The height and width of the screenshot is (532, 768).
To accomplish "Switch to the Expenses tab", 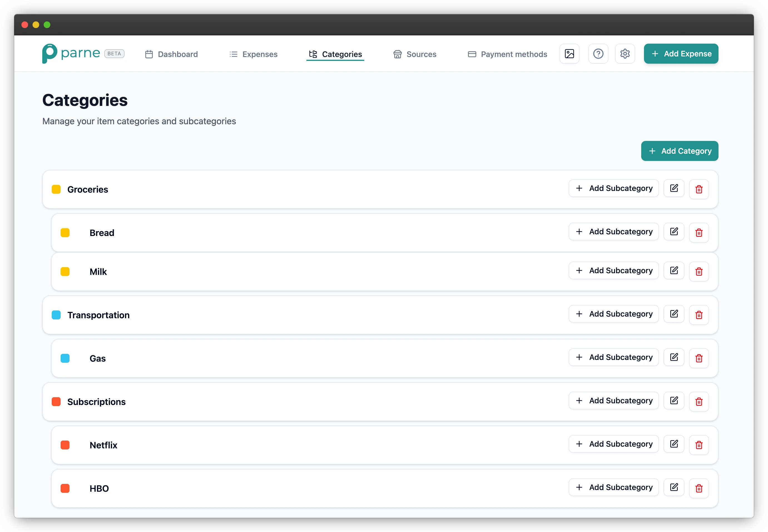I will [x=253, y=54].
